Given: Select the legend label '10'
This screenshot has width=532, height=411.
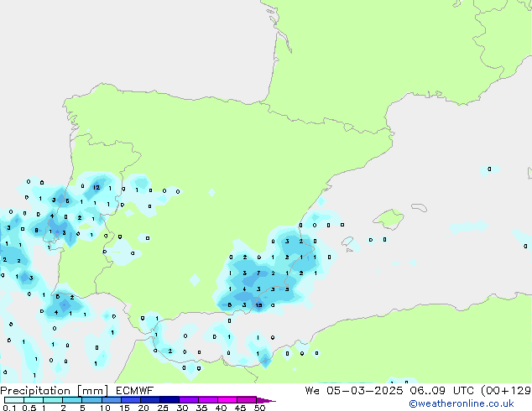Looking at the screenshot, I should pyautogui.click(x=105, y=408).
